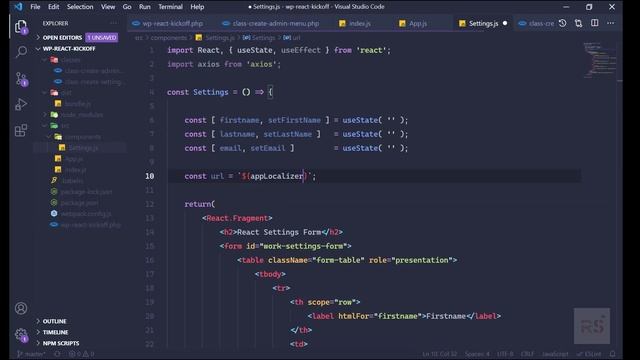Screen dimensions: 640x360
Task: Open the Terminal menu
Action: 170,7
